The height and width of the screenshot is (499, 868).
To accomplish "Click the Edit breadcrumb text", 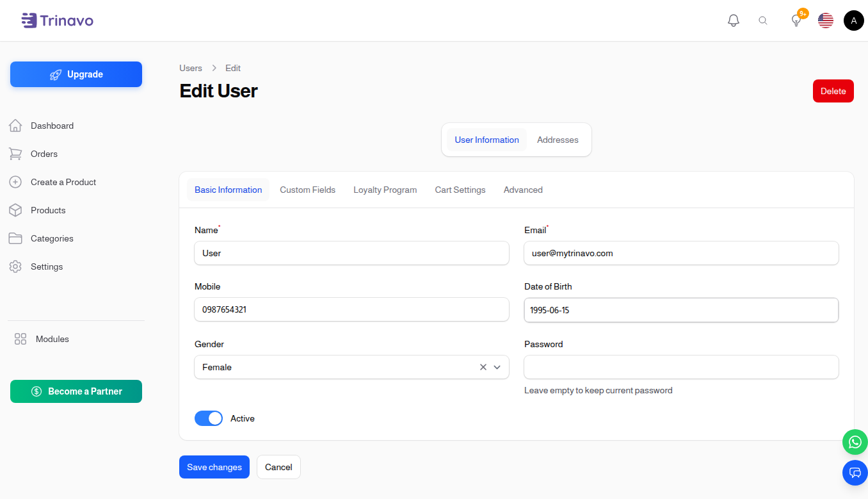I will (233, 68).
